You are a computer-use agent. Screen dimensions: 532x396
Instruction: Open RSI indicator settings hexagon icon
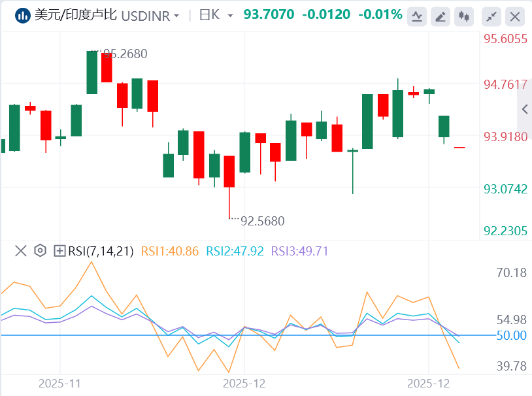click(40, 251)
